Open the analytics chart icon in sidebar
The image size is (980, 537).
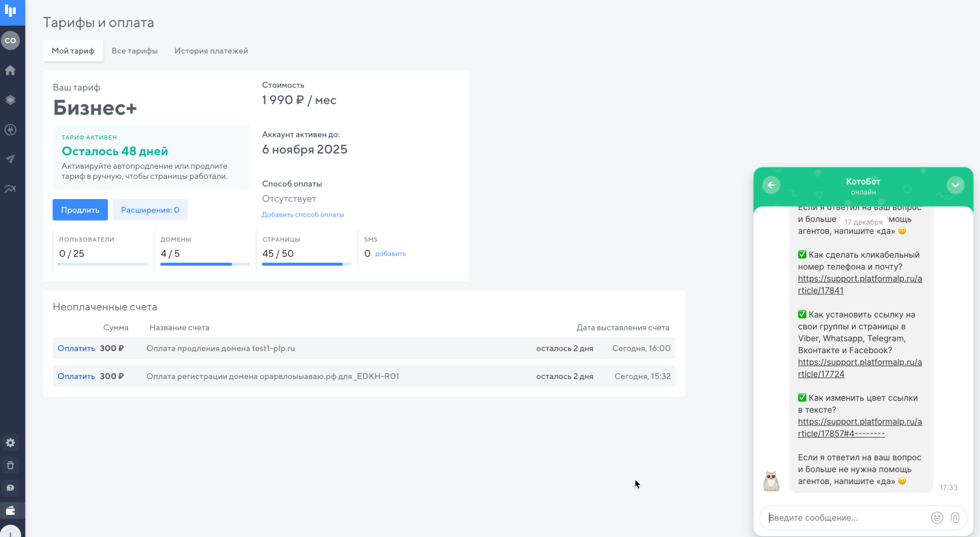click(x=10, y=189)
